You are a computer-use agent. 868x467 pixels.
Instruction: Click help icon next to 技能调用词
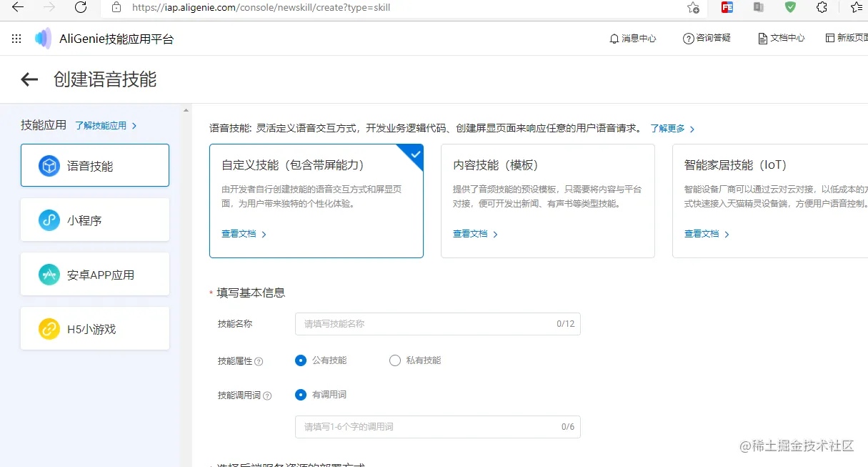point(268,395)
